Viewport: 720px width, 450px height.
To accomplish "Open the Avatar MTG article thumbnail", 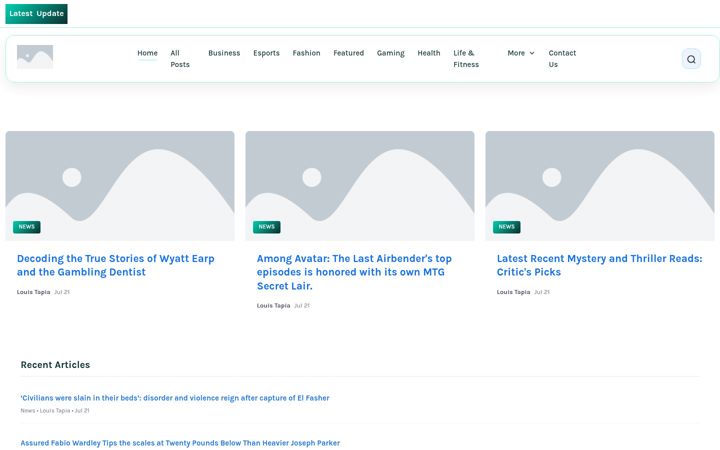I will pyautogui.click(x=360, y=186).
